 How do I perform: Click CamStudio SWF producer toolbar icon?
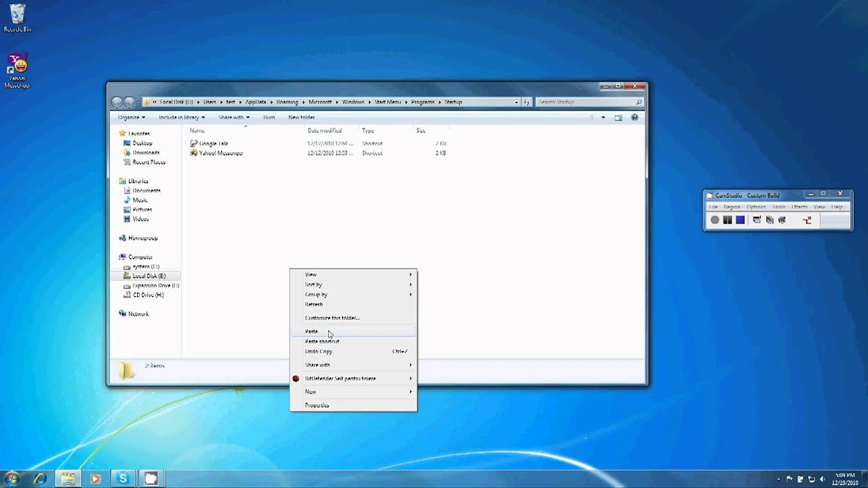782,220
